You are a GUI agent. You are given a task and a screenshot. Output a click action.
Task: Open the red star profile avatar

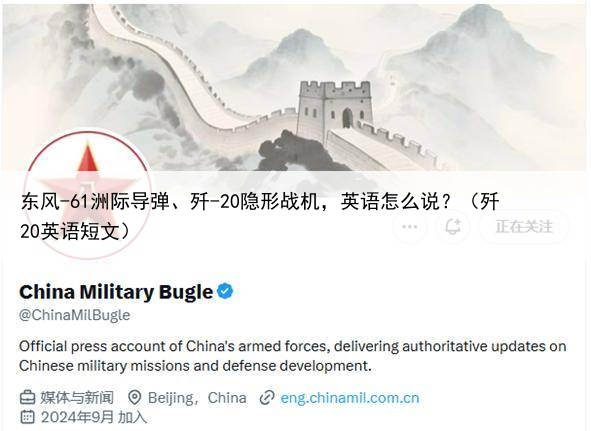(x=87, y=195)
